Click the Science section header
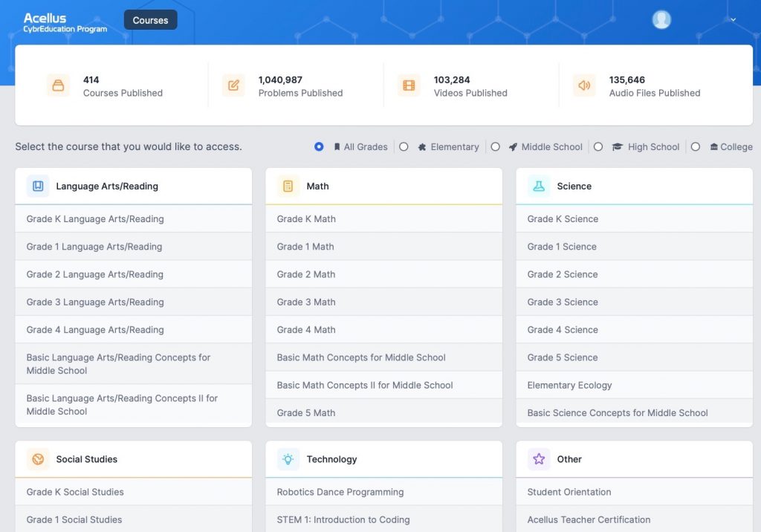Image resolution: width=761 pixels, height=532 pixels. point(635,186)
